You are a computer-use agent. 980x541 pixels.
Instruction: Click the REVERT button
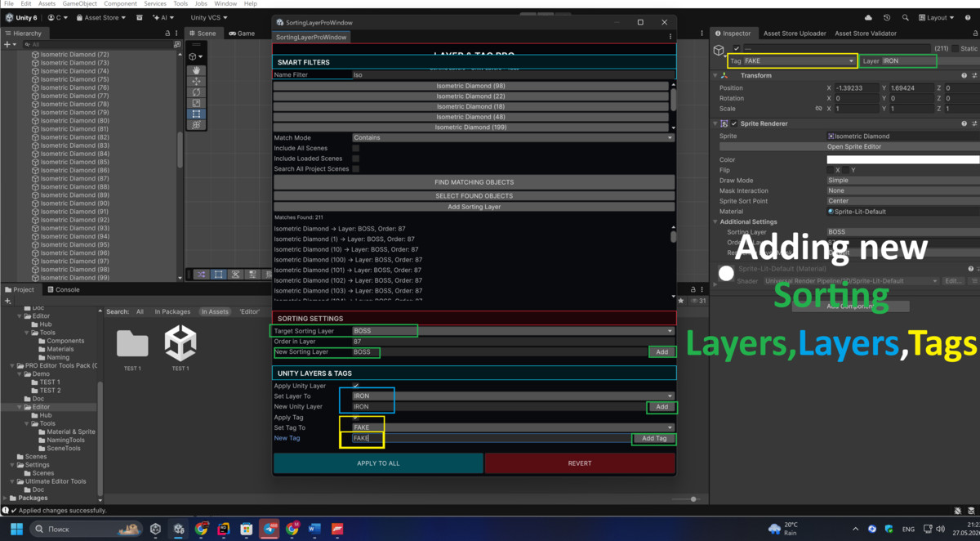(580, 463)
